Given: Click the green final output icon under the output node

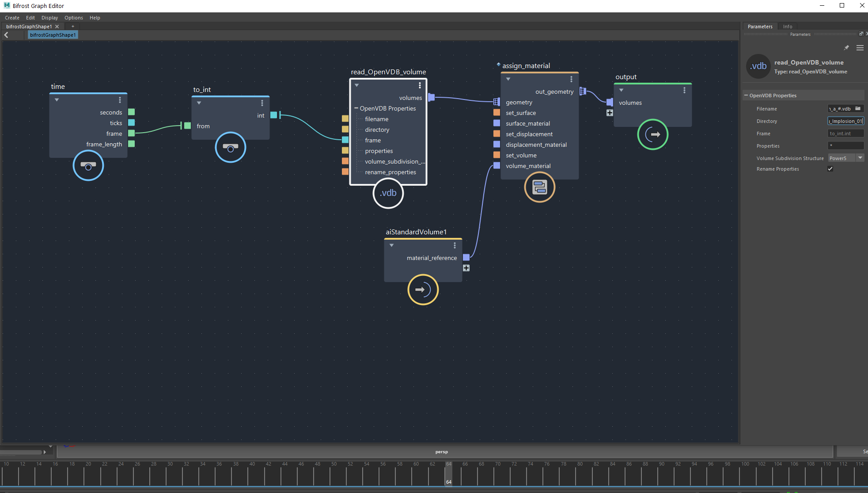Looking at the screenshot, I should [x=652, y=134].
